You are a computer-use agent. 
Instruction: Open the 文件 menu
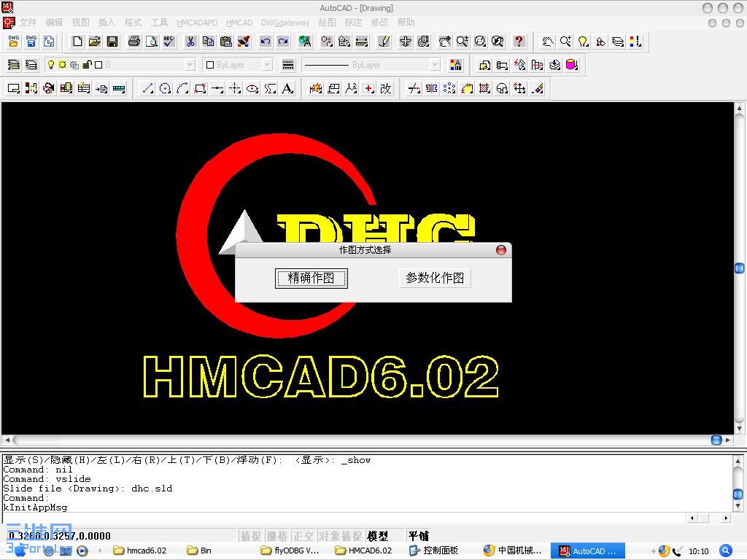point(28,23)
